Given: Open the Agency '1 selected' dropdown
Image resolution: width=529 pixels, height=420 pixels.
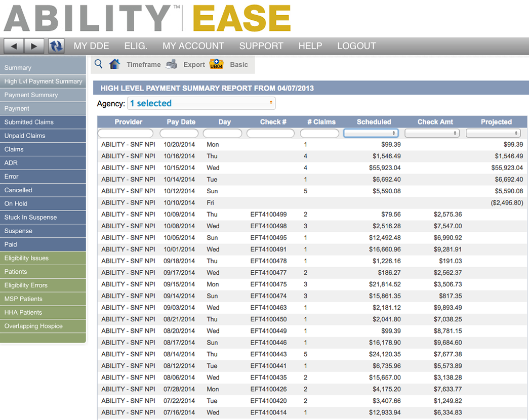Looking at the screenshot, I should (x=201, y=103).
